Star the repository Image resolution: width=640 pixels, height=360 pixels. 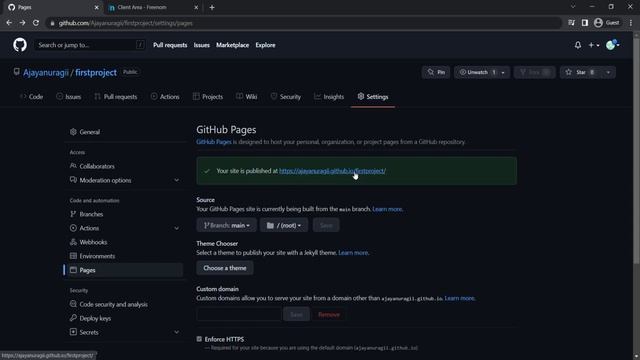[x=580, y=72]
